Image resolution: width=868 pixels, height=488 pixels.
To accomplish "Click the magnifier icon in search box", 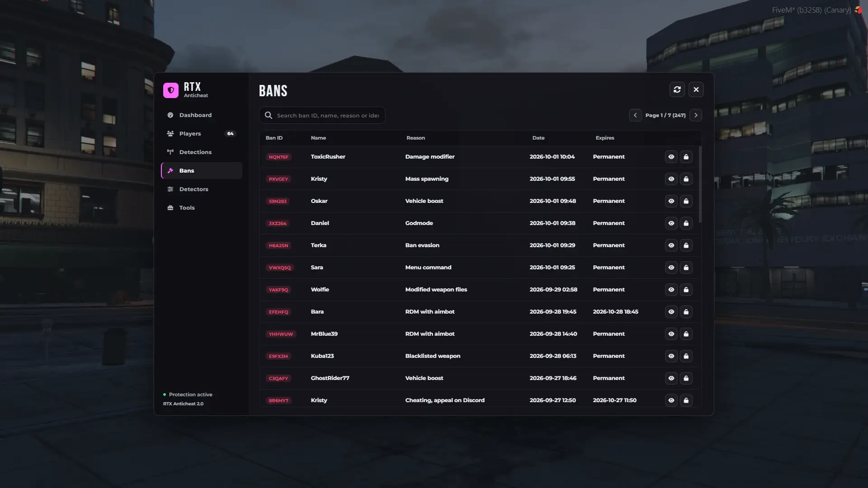I will pos(269,115).
